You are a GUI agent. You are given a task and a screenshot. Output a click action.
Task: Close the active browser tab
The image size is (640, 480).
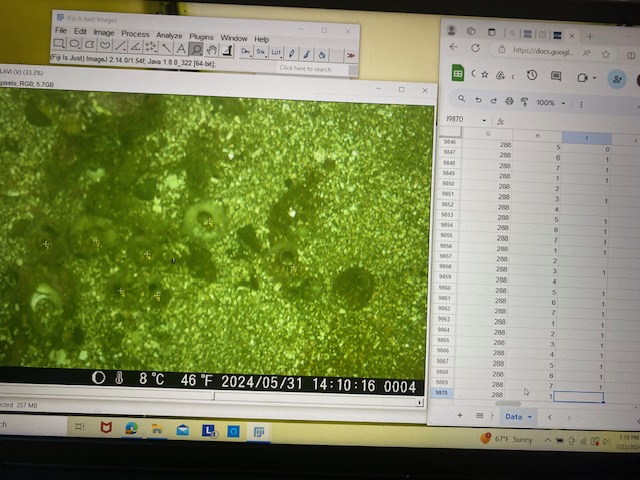point(572,36)
